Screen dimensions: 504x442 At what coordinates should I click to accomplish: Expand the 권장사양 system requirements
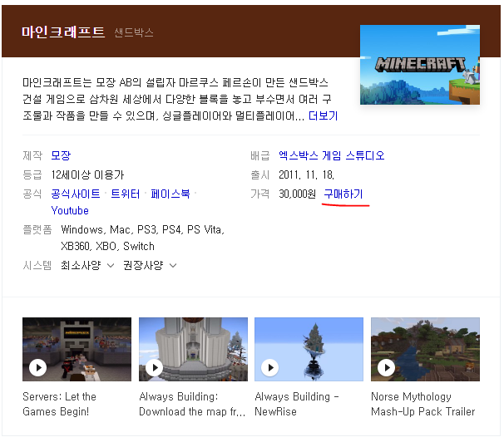[x=150, y=266]
